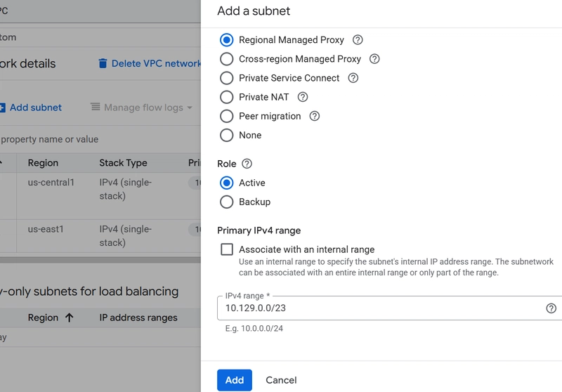Click the Stack Type column header
The width and height of the screenshot is (562, 392).
coord(123,163)
